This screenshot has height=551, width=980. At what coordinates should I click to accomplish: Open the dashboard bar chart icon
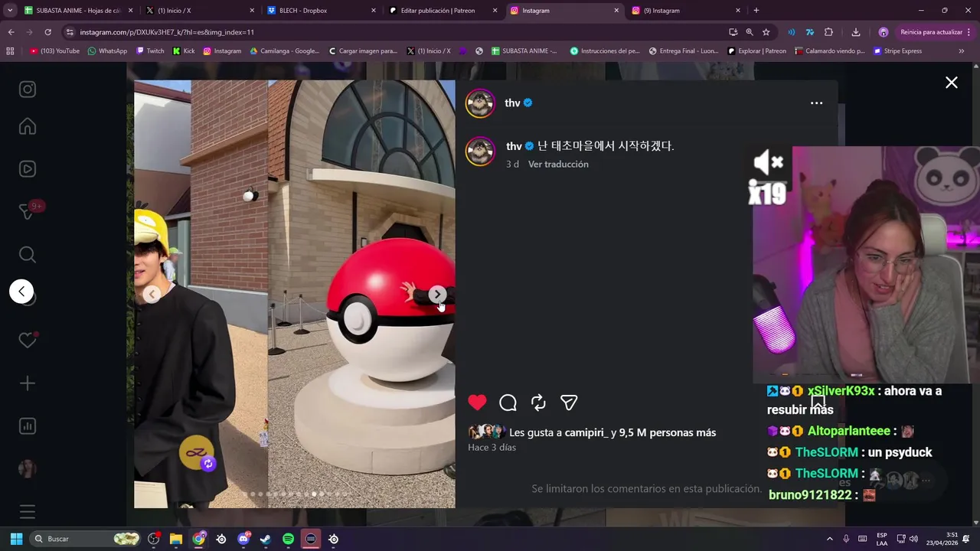click(28, 426)
